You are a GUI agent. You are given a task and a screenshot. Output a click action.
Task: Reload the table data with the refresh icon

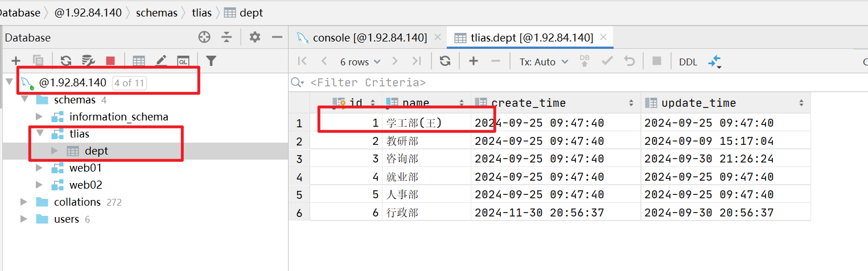445,61
